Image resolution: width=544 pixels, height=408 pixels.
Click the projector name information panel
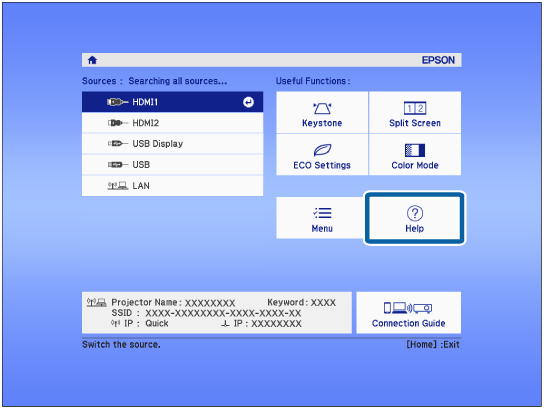217,313
